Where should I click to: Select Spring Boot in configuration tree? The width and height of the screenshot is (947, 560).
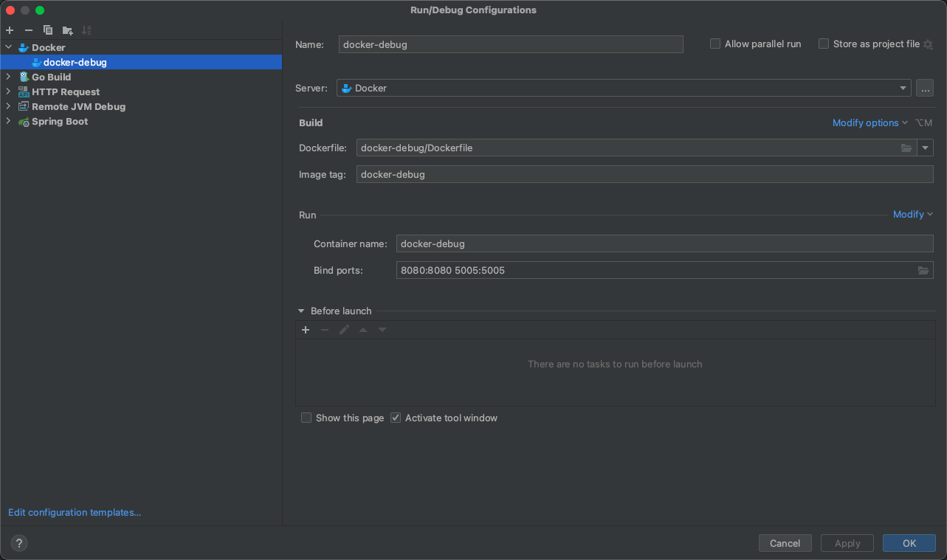pos(59,122)
